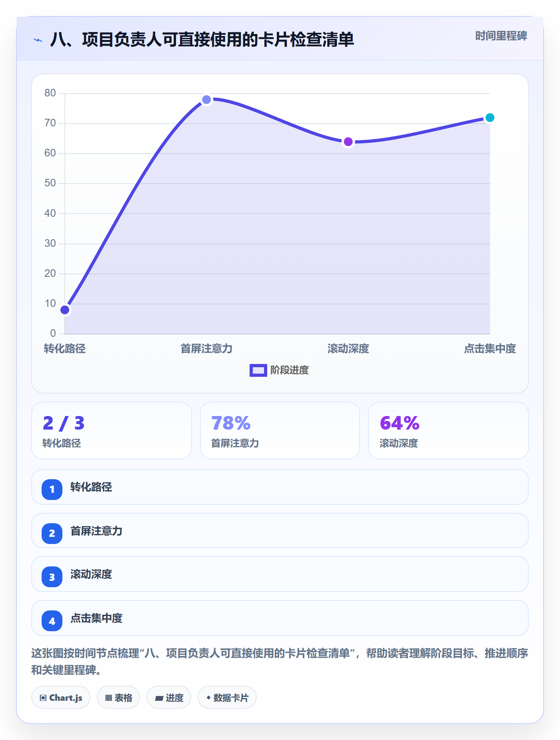This screenshot has width=560, height=740.
Task: Click number badge 2 beside 首屏注意力
Action: (x=52, y=533)
